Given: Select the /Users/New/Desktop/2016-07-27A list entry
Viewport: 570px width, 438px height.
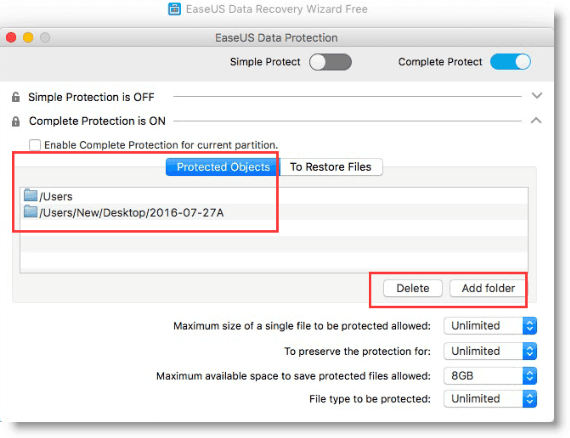Looking at the screenshot, I should [274, 212].
